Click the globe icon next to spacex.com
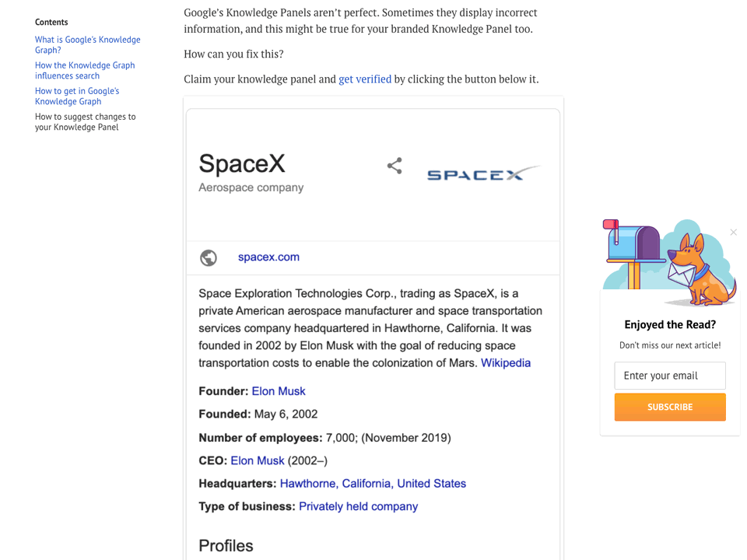Image resolution: width=747 pixels, height=560 pixels. [x=208, y=257]
